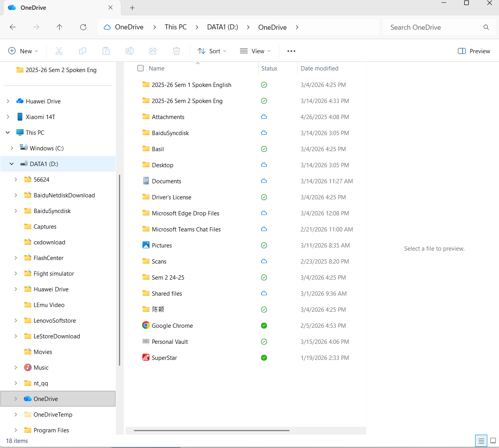Image resolution: width=499 pixels, height=448 pixels.
Task: Refresh the current folder view
Action: (x=83, y=27)
